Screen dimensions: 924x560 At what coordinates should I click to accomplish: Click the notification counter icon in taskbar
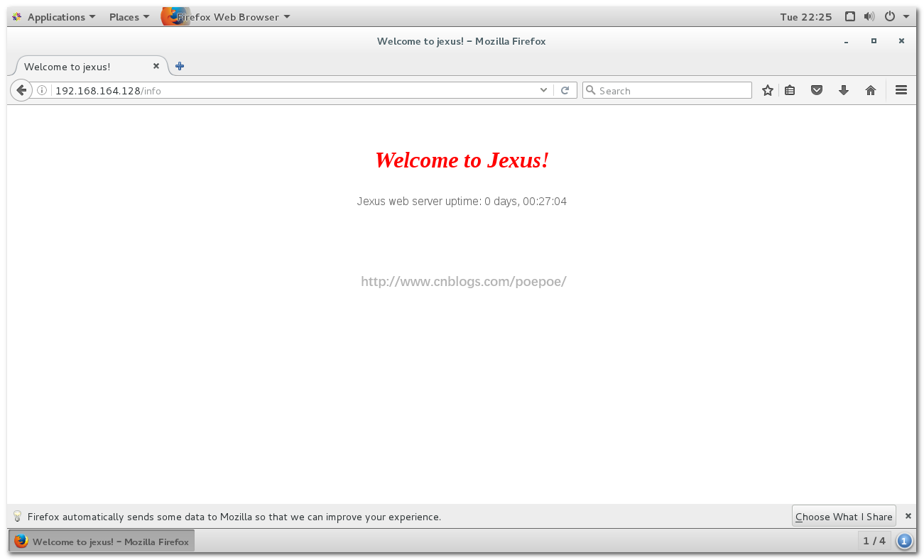904,541
